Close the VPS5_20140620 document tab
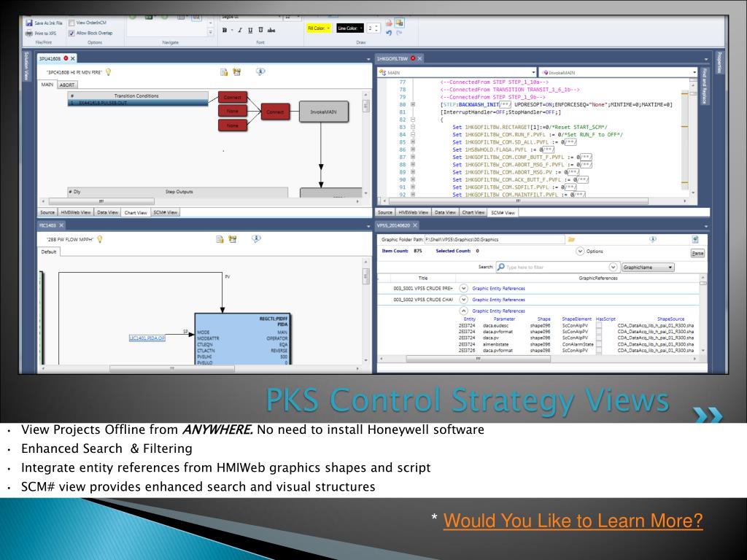 [415, 225]
